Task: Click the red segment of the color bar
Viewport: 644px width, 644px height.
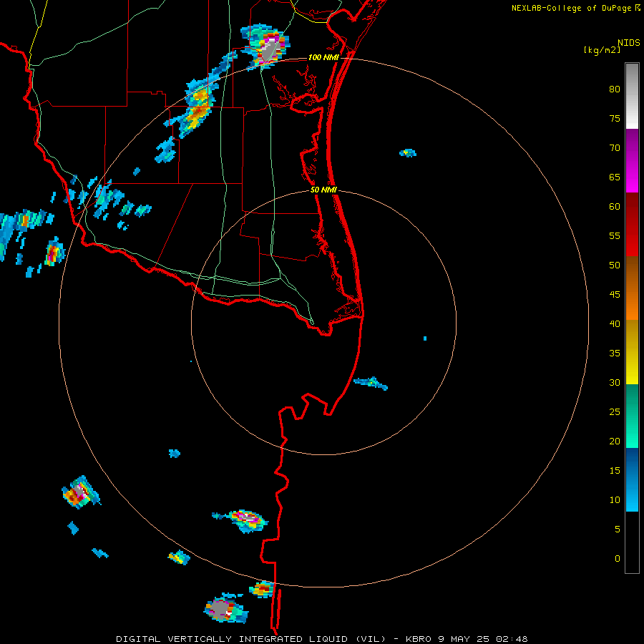Action: click(x=632, y=224)
